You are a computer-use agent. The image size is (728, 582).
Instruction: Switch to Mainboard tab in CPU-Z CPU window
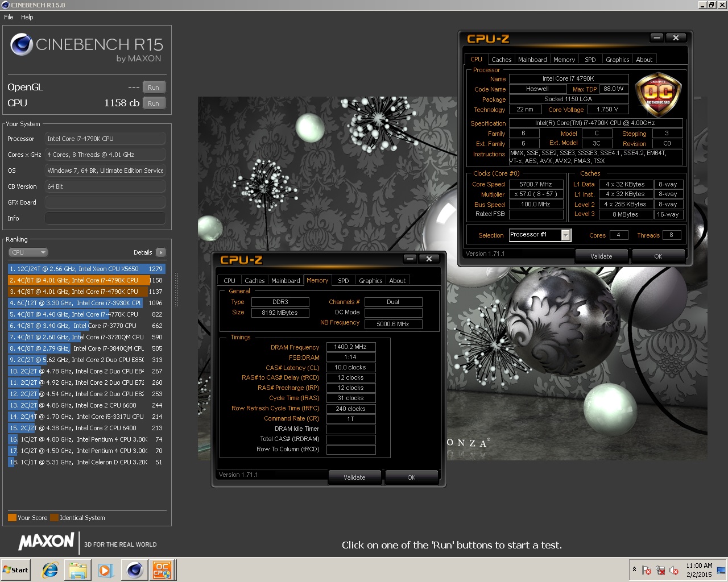[532, 60]
